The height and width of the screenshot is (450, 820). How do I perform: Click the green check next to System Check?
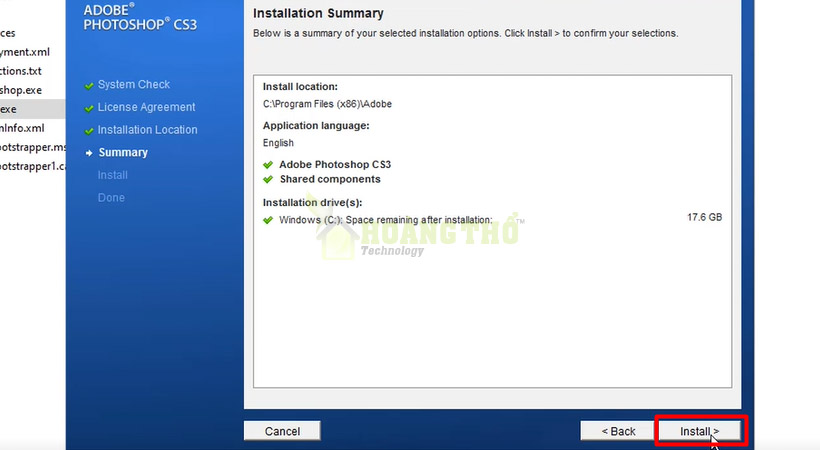89,85
